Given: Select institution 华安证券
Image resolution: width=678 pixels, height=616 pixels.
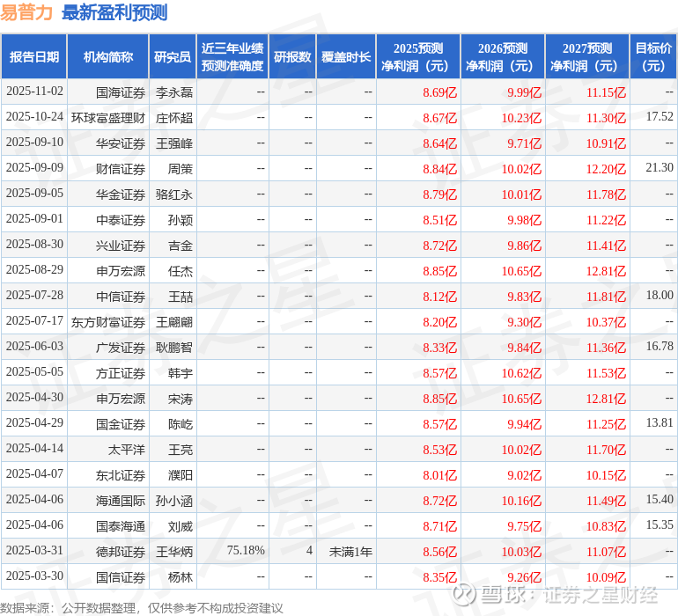Looking at the screenshot, I should point(121,143).
